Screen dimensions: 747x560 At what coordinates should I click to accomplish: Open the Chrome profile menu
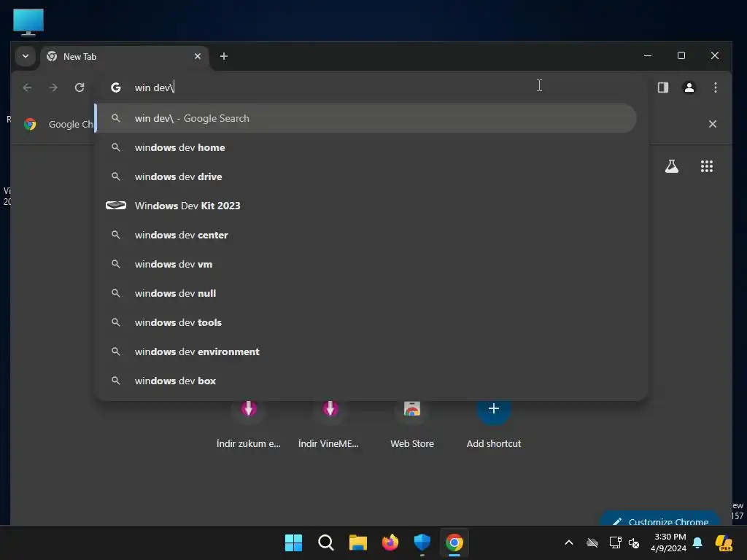[x=689, y=87]
